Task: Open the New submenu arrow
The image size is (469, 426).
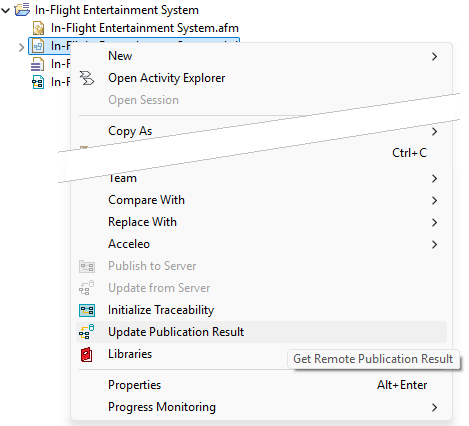Action: pyautogui.click(x=434, y=56)
